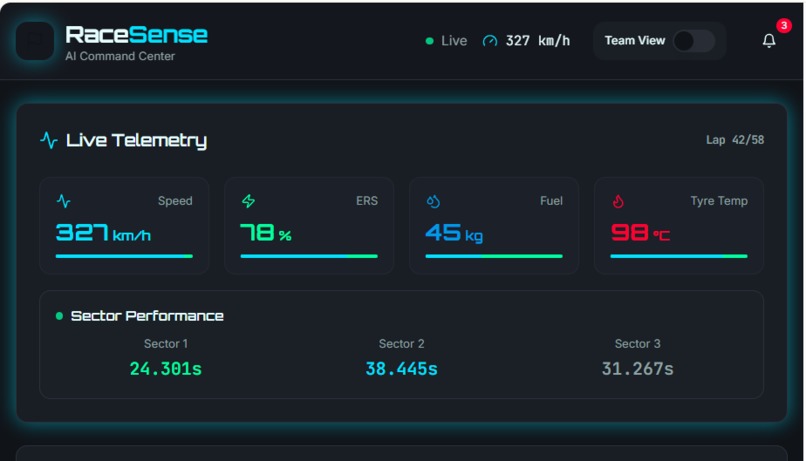Screen dimensions: 806x461
Task: Click the AI Command Center subtitle
Action: [120, 57]
